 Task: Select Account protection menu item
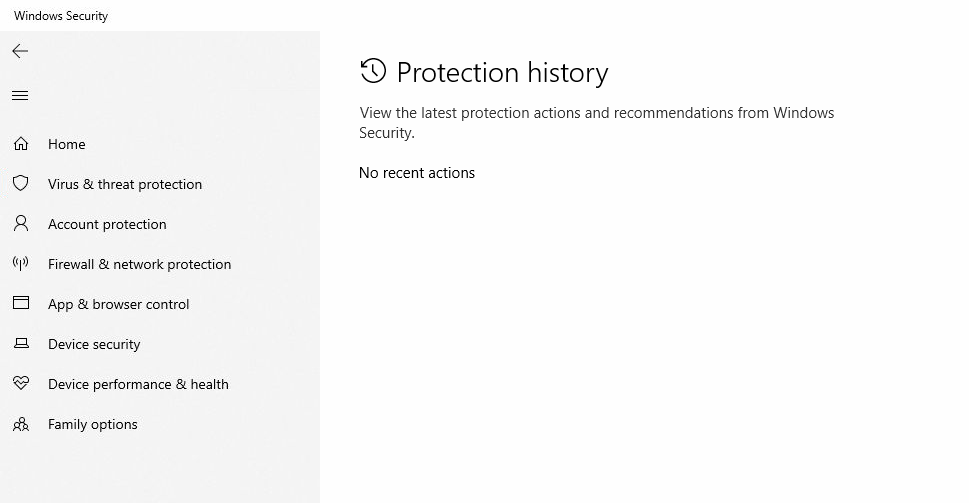point(107,224)
